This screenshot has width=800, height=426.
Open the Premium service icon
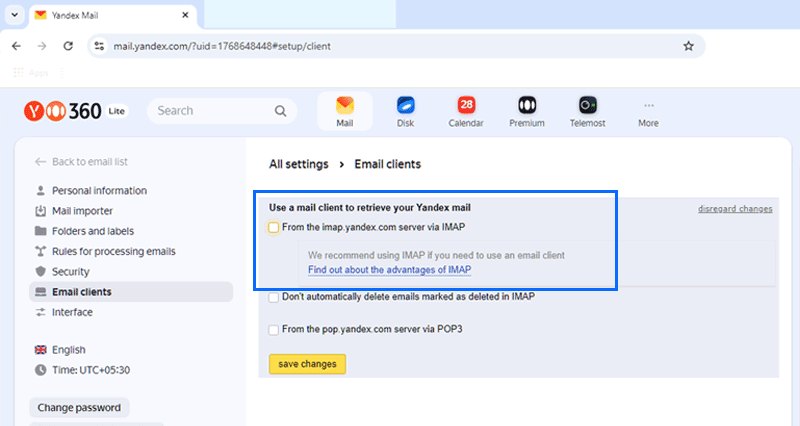[527, 111]
